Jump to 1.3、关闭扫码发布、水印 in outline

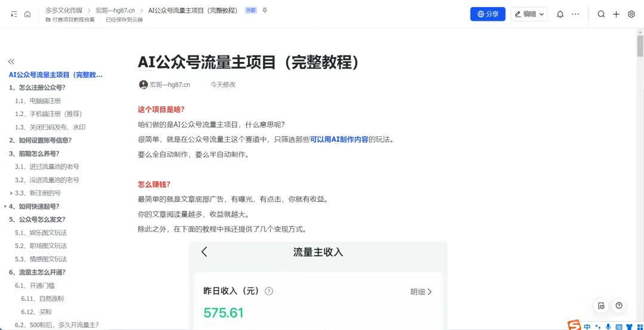pos(50,127)
